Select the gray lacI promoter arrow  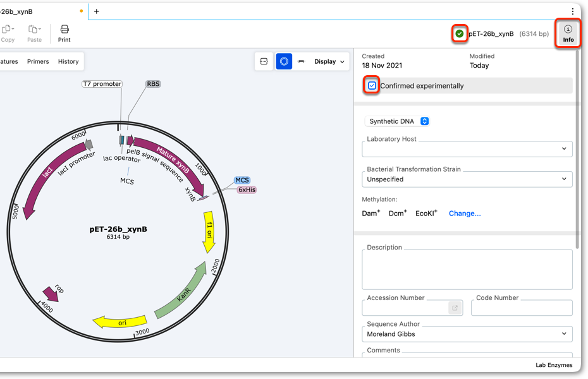89,144
